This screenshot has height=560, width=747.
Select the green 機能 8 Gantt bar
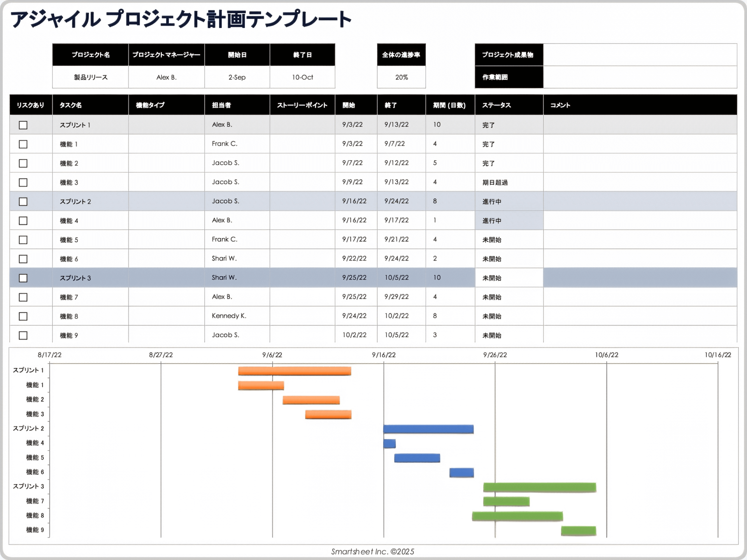point(517,516)
